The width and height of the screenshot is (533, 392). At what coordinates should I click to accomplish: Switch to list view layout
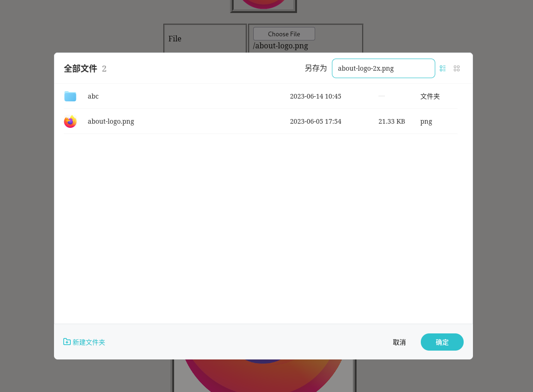click(443, 68)
